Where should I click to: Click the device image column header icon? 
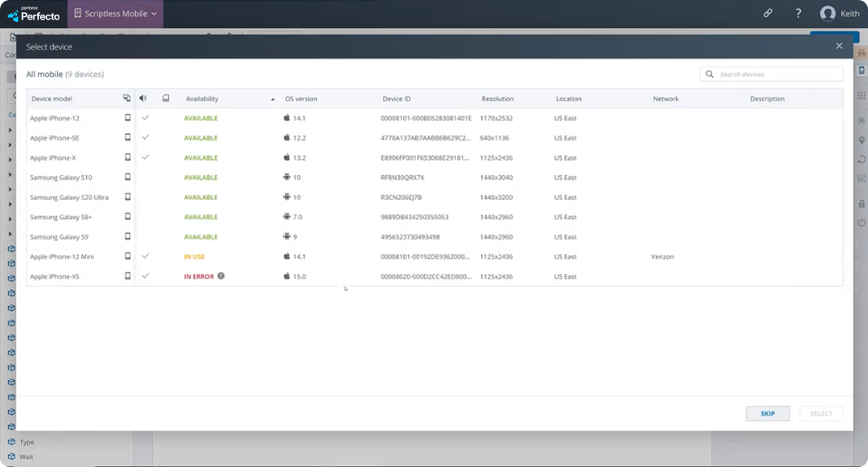(x=166, y=98)
